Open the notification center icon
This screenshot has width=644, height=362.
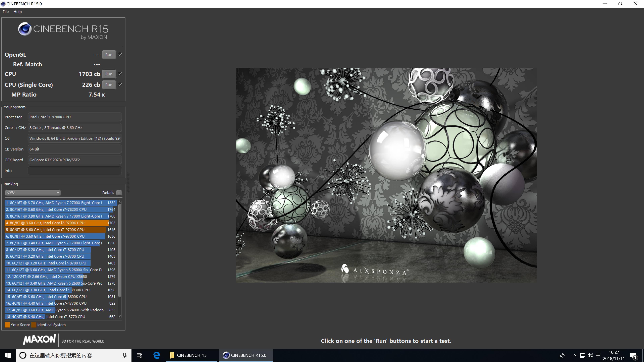click(633, 355)
